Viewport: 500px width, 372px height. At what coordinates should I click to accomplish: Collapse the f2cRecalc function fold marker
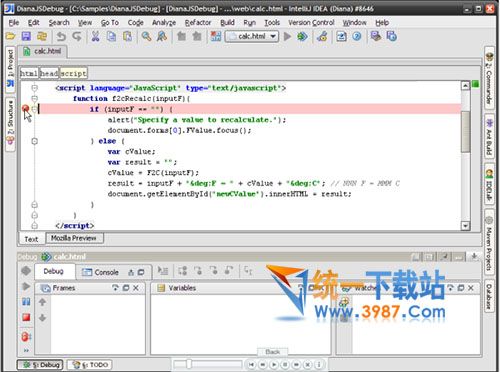click(x=34, y=98)
